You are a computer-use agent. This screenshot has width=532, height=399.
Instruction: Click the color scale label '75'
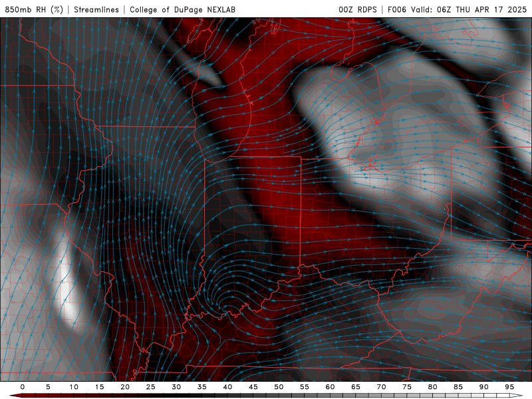(x=407, y=387)
